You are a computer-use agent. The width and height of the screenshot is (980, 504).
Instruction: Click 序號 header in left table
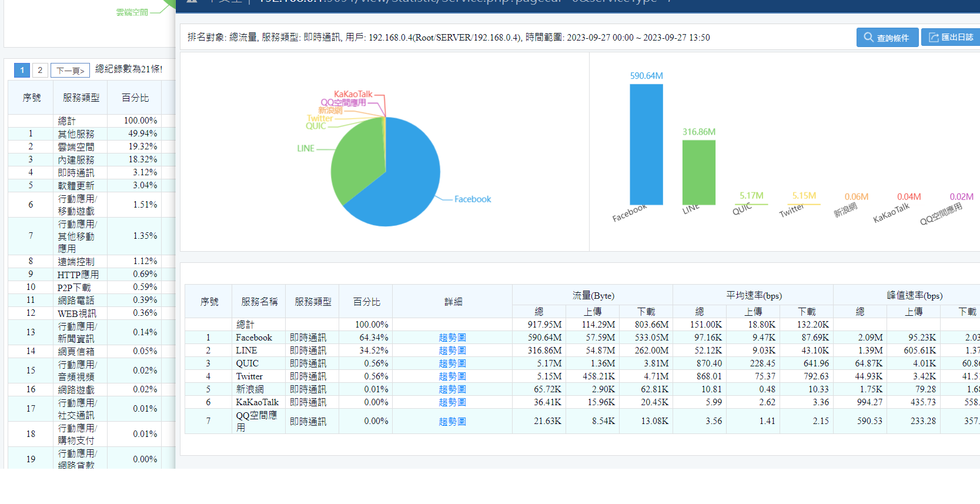[x=32, y=98]
